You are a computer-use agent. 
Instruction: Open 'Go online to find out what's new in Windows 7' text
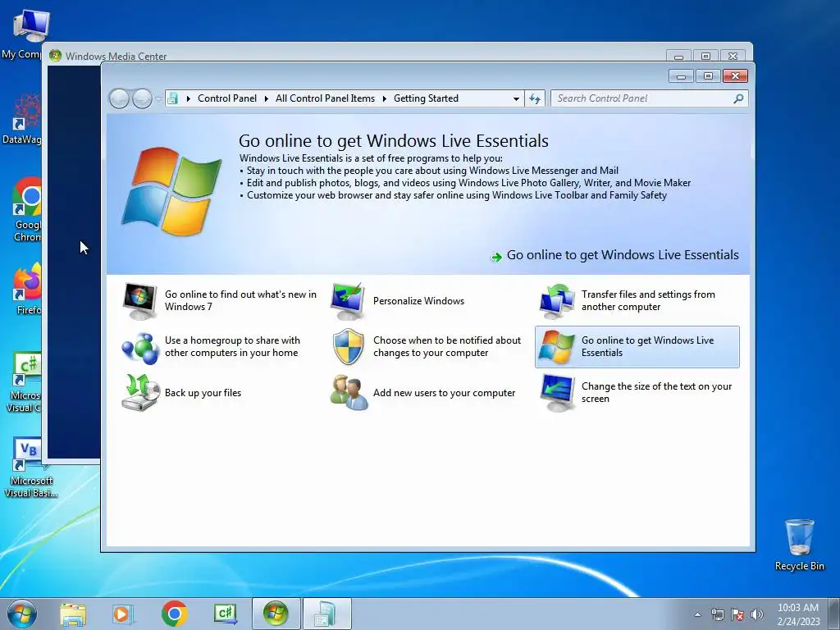(x=240, y=300)
